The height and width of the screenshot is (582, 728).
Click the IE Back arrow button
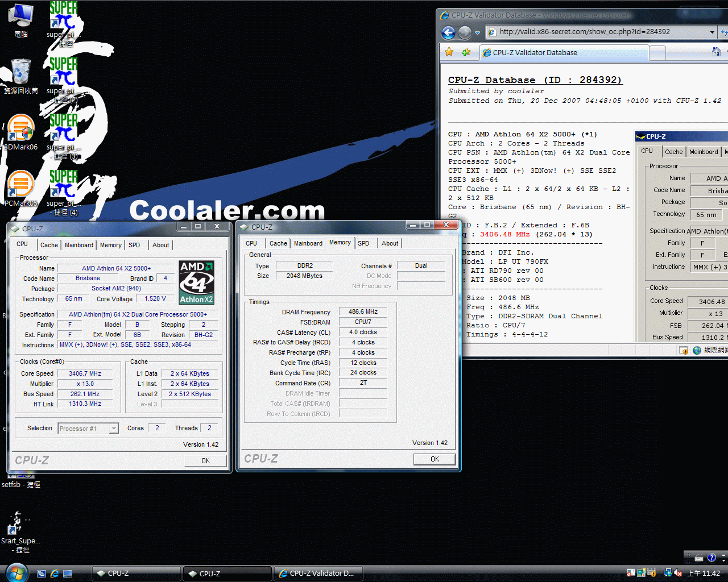(x=448, y=32)
